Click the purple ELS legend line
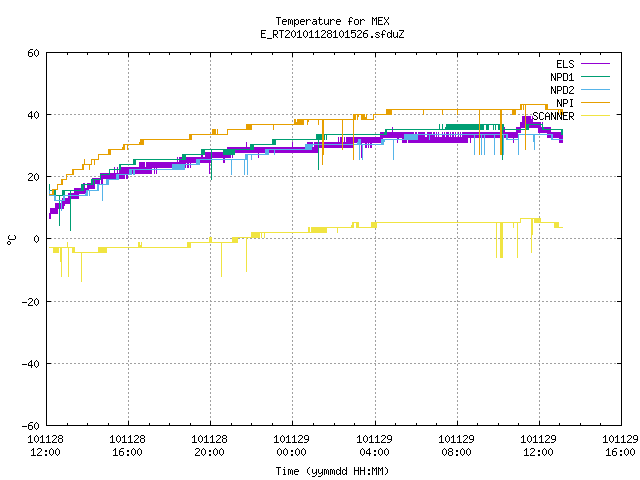640x480 pixels. tap(595, 64)
